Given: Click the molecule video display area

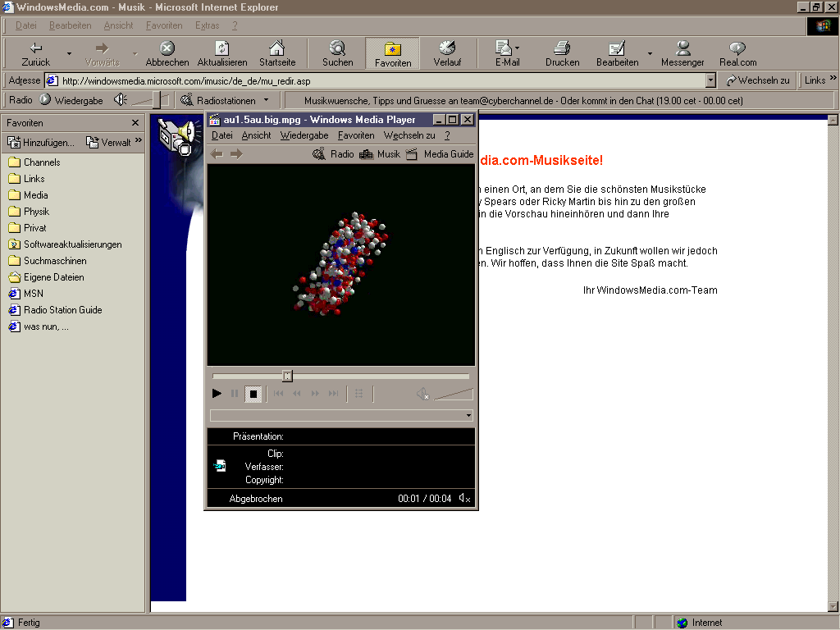Looking at the screenshot, I should point(340,265).
